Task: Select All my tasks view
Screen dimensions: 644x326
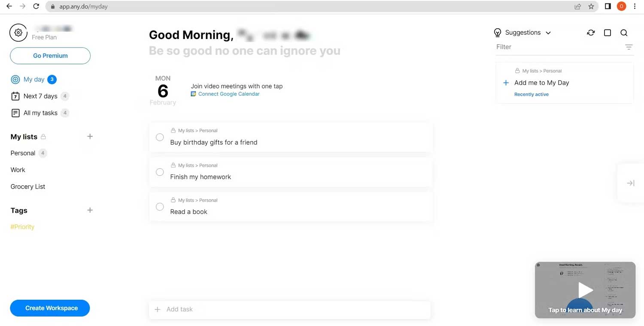Action: click(x=40, y=113)
